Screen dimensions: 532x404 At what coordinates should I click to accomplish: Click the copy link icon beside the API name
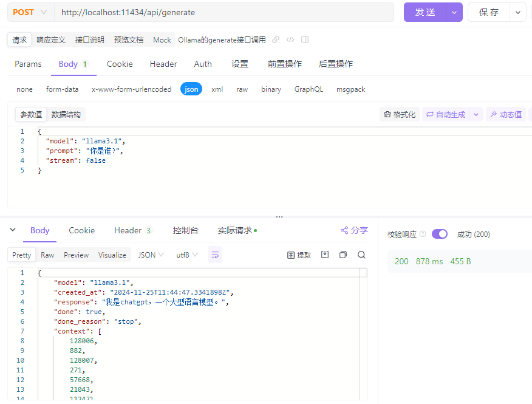[276, 40]
